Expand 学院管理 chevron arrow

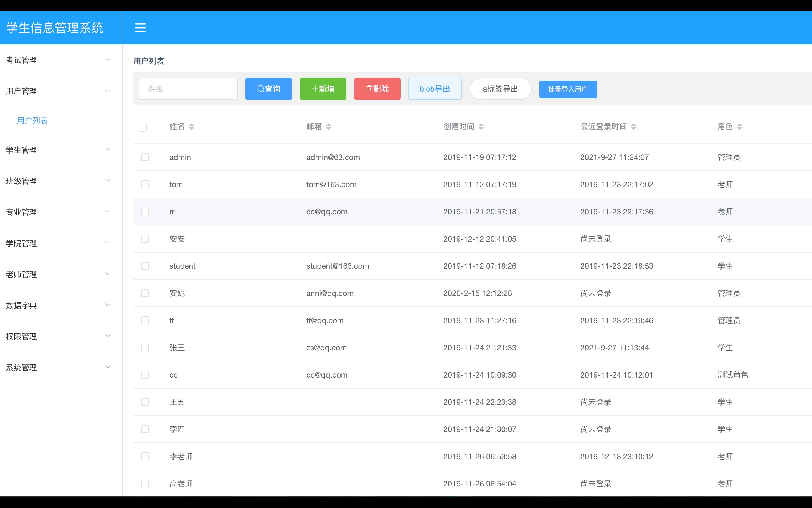pos(108,243)
